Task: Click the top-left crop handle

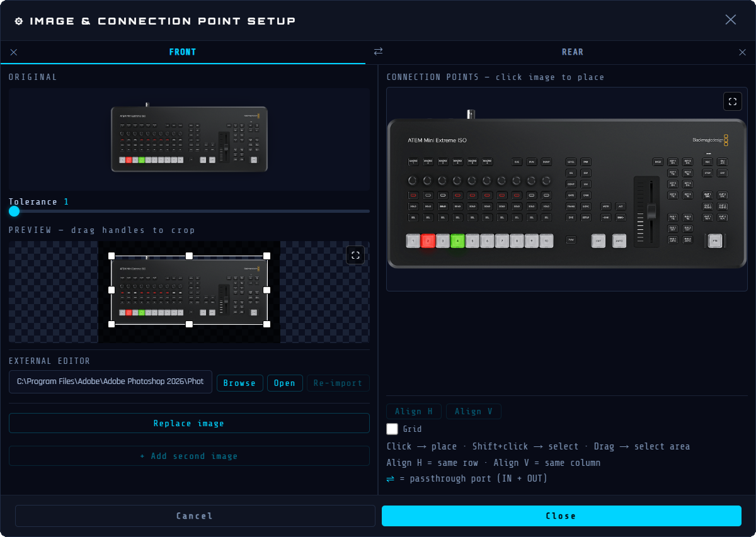Action: pos(112,256)
